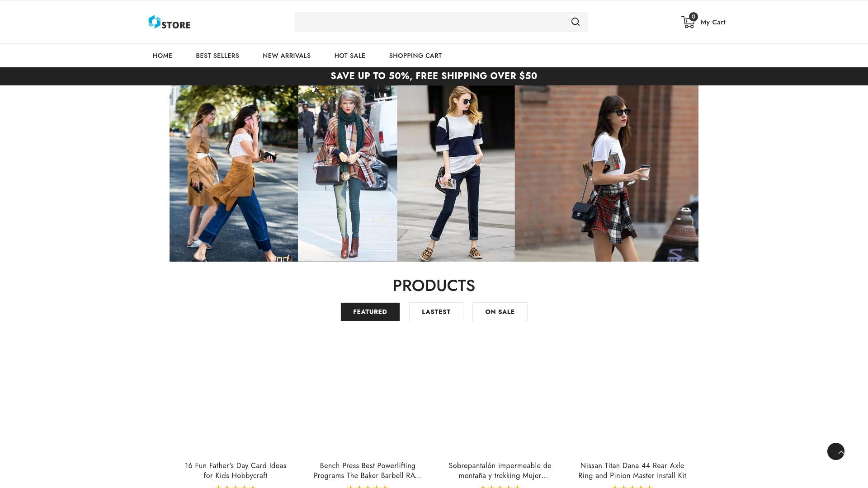Screen dimensions: 868x488
Task: Click star rating under Bench Press product
Action: (x=368, y=487)
